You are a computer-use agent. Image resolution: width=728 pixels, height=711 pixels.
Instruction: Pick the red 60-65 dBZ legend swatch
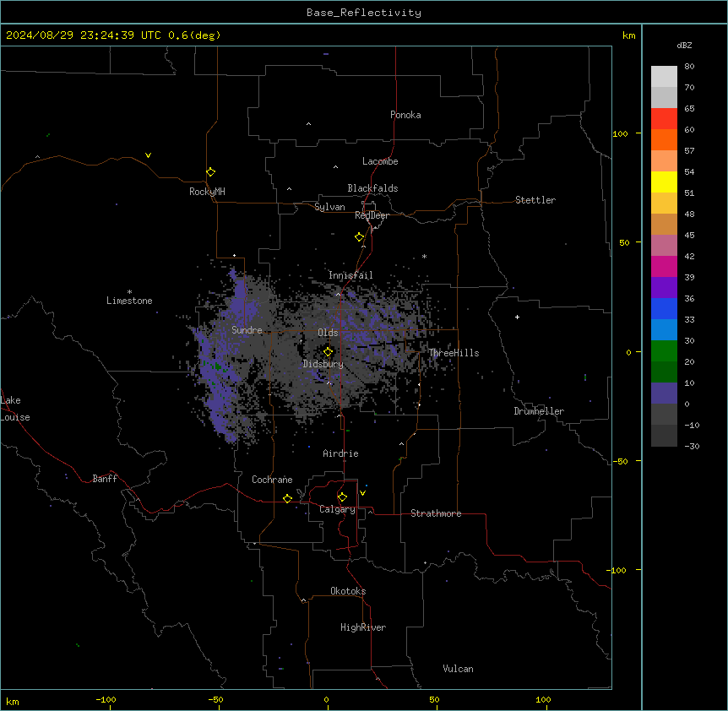pos(664,118)
